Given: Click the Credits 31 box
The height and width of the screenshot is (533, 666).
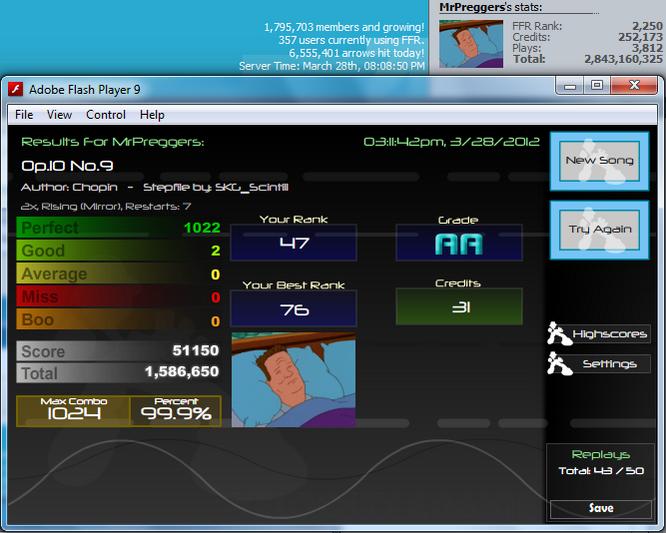Looking at the screenshot, I should point(459,307).
